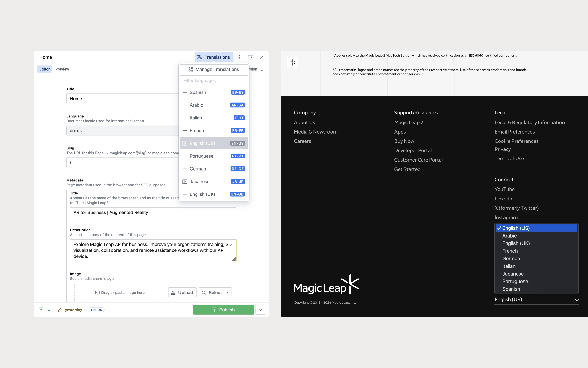Image resolution: width=588 pixels, height=368 pixels.
Task: Expand the publish options chevron
Action: pos(260,310)
